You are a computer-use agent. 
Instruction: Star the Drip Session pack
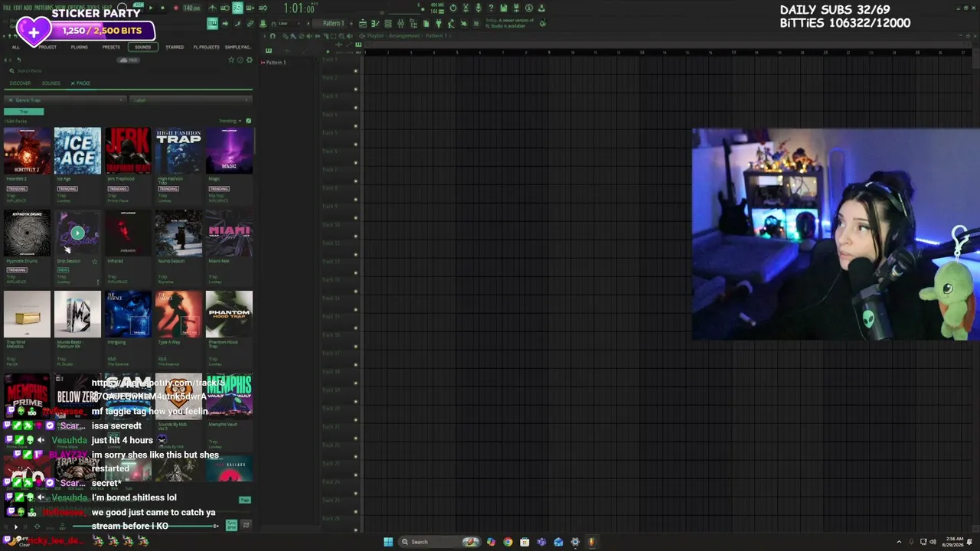point(95,262)
